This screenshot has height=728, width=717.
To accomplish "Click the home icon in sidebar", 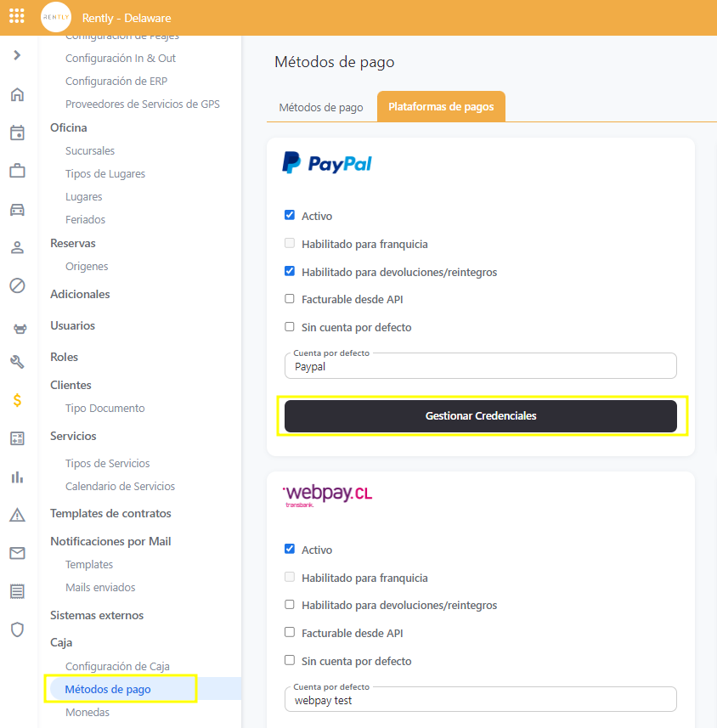I will pyautogui.click(x=17, y=94).
